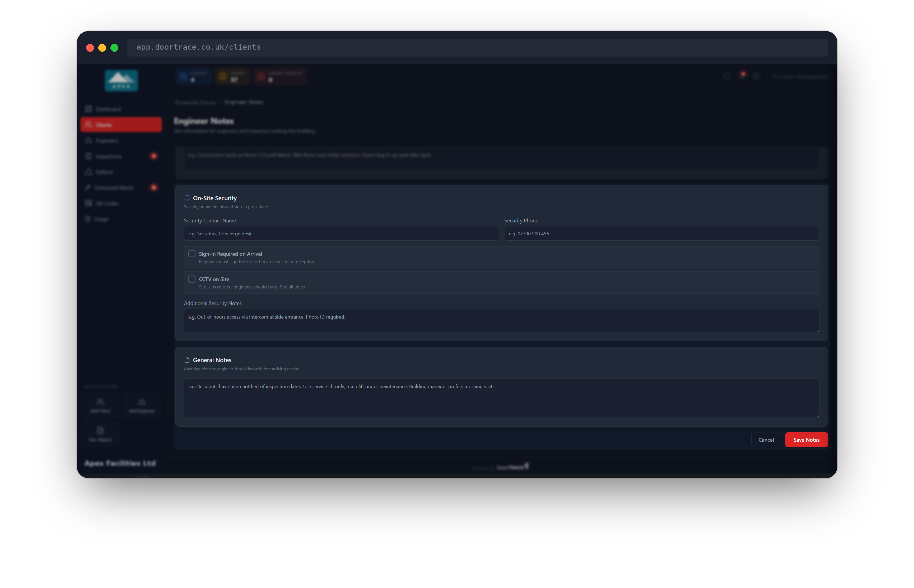Click the shield icon beside On-Site Security

[x=187, y=198]
